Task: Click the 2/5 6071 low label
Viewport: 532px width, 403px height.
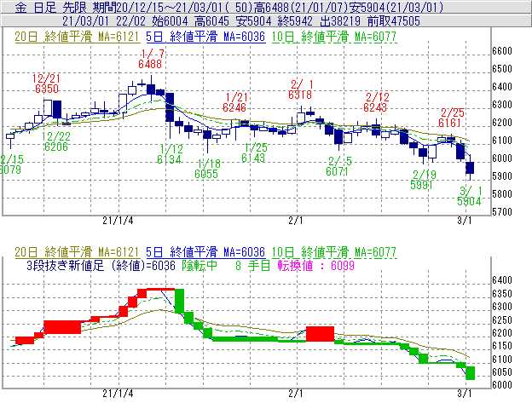Action: [x=338, y=166]
